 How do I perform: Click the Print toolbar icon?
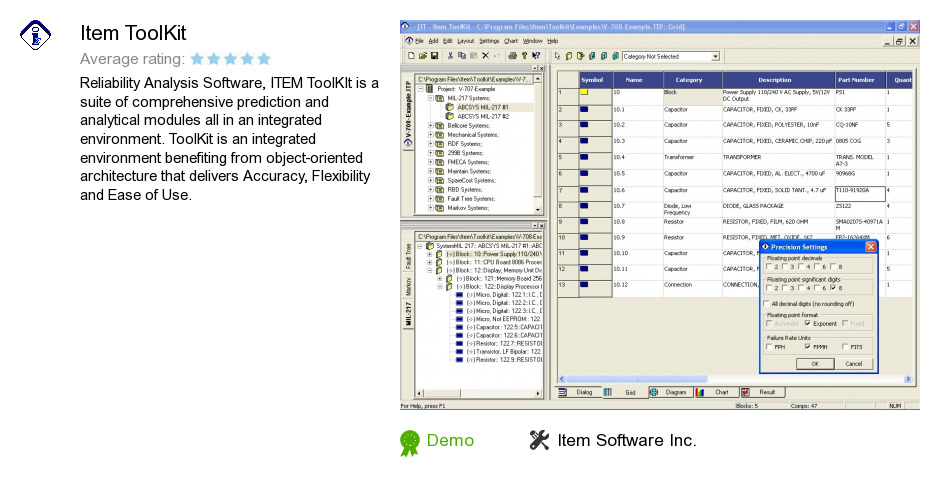pos(513,56)
